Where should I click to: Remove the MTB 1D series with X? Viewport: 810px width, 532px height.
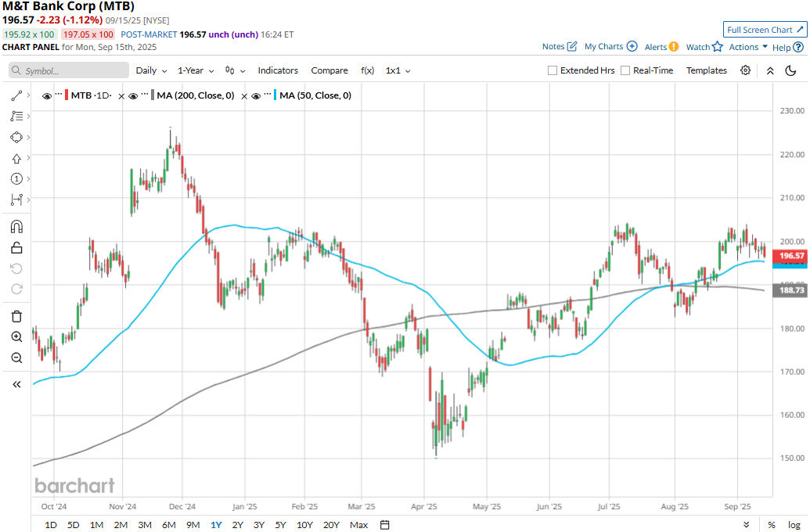(121, 96)
